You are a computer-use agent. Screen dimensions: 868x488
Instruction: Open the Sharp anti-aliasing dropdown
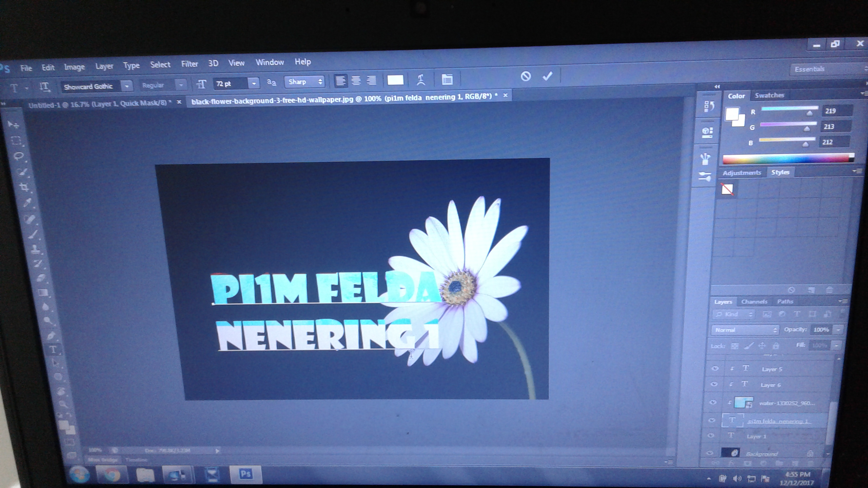pyautogui.click(x=304, y=82)
